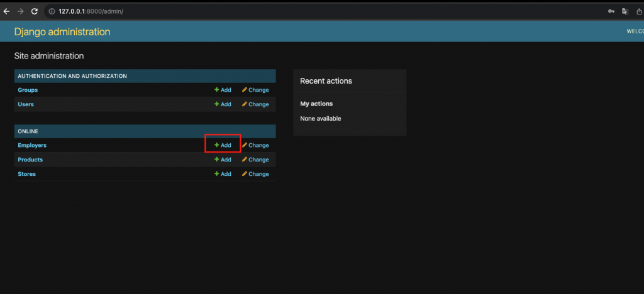This screenshot has width=644, height=294.
Task: Open Authentication and Authorization section header
Action: [72, 76]
